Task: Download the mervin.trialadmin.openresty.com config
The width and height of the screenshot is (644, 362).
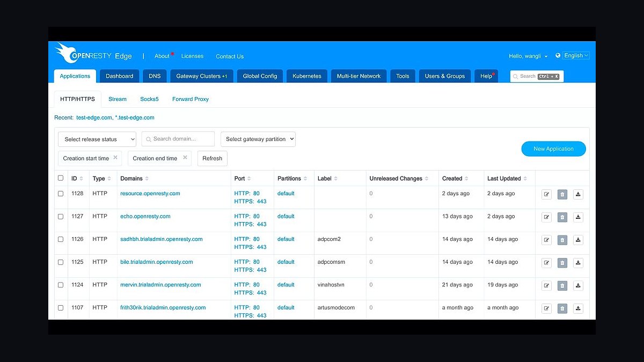Action: pyautogui.click(x=578, y=285)
